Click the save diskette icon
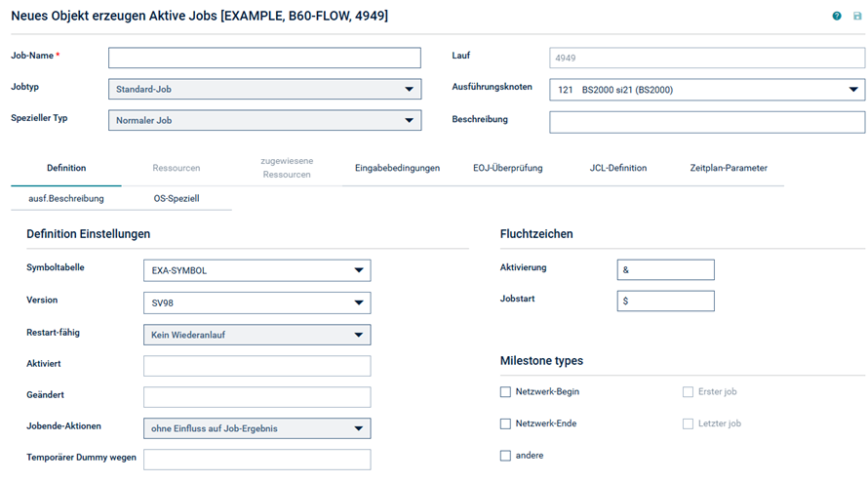The image size is (868, 483). (857, 16)
